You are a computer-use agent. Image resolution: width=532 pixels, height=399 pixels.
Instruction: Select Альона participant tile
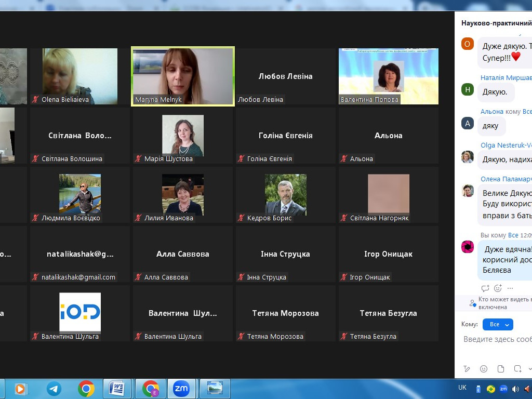tap(389, 136)
